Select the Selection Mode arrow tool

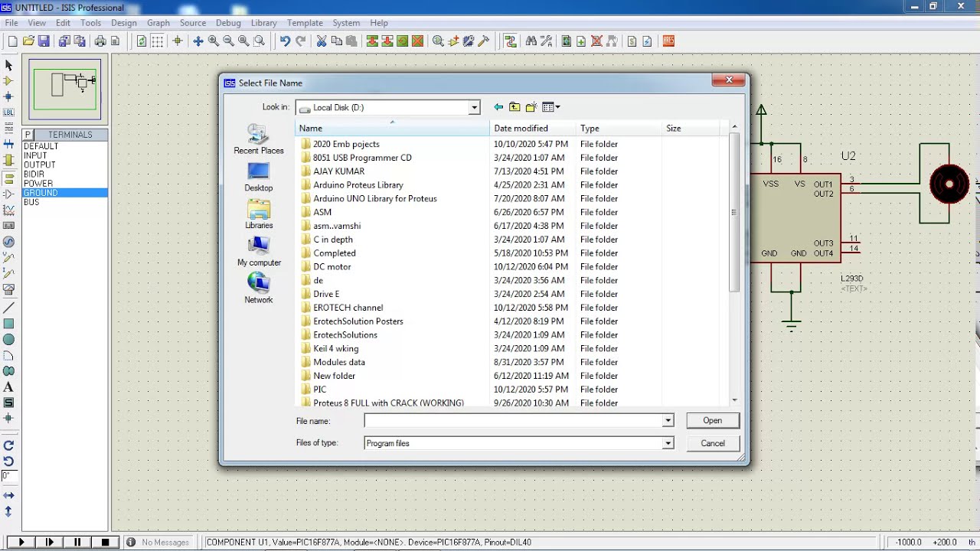(8, 66)
